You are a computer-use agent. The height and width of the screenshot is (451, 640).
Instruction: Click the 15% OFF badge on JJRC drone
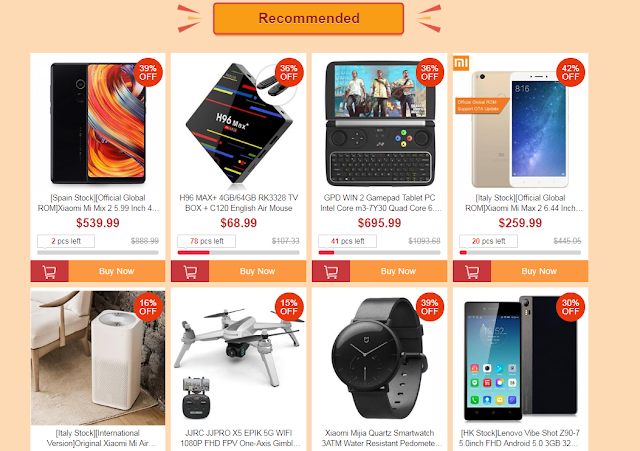pyautogui.click(x=289, y=307)
